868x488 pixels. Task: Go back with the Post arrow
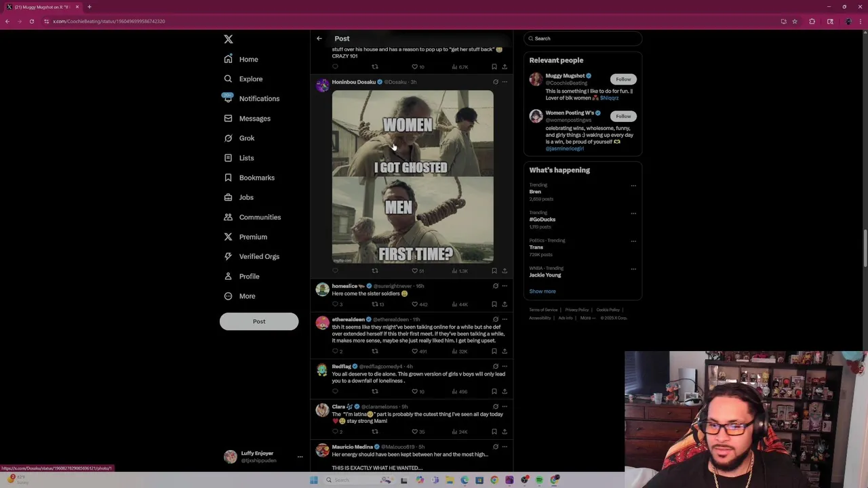pyautogui.click(x=319, y=39)
